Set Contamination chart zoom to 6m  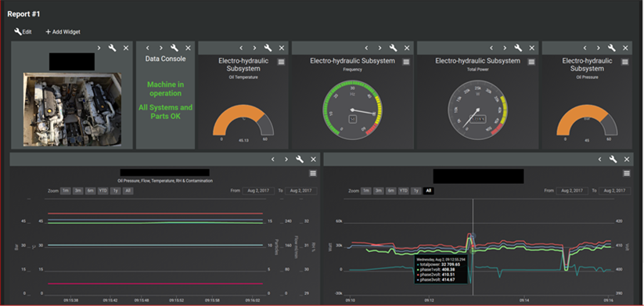90,191
